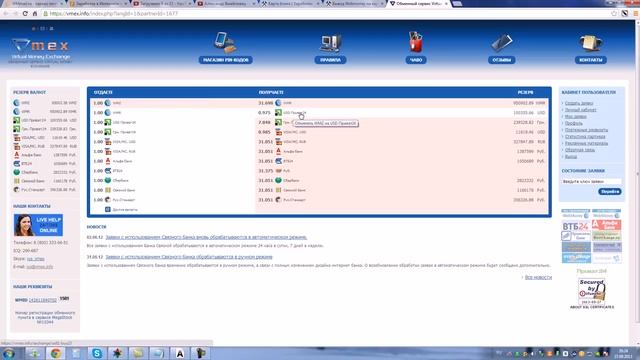Screen dimensions: 640x360
Task: Click the logout link in user cabinet
Action: 571,157
